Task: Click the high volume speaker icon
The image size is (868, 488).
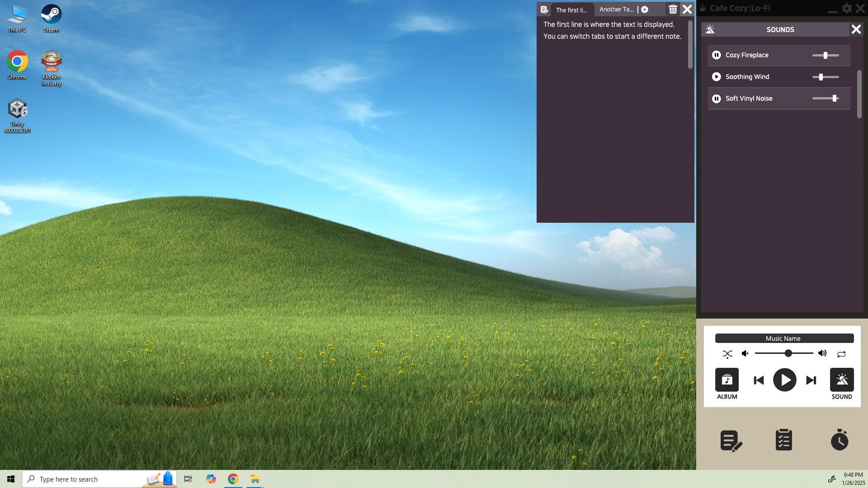Action: coord(822,353)
